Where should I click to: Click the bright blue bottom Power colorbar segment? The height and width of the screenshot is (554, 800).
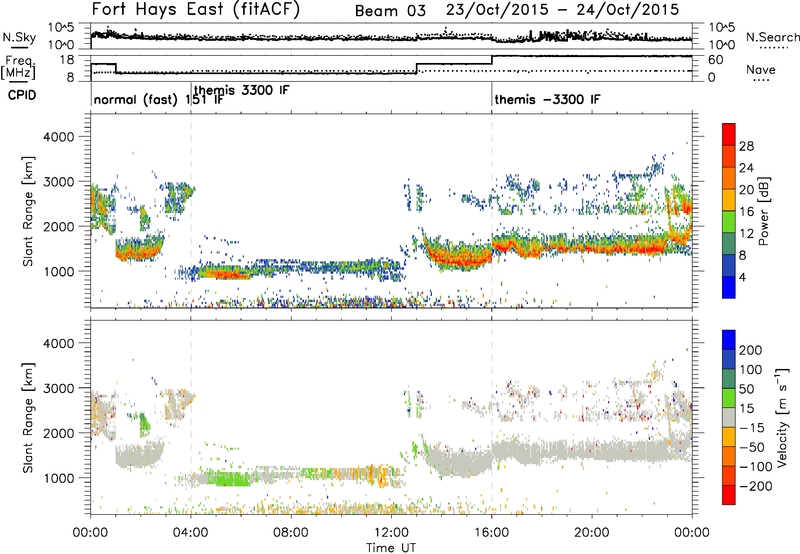(729, 287)
